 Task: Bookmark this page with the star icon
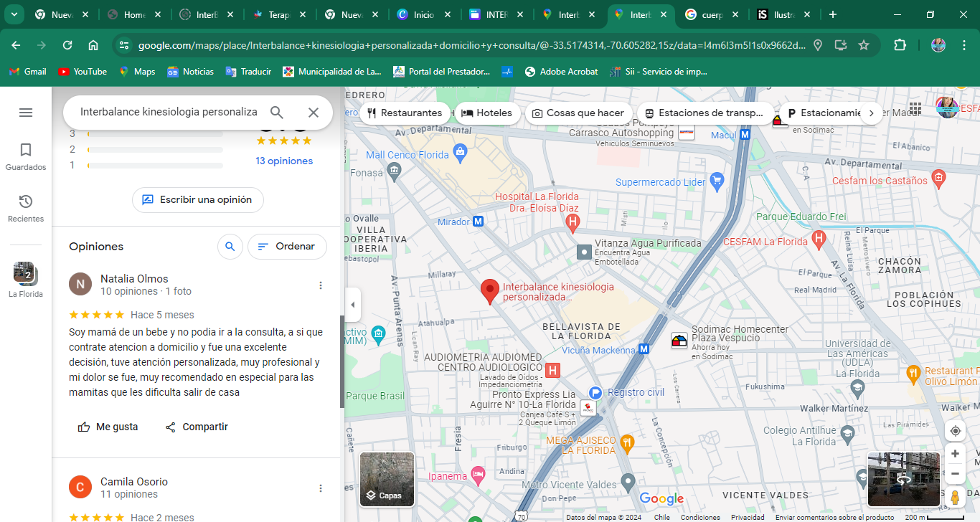pos(864,45)
